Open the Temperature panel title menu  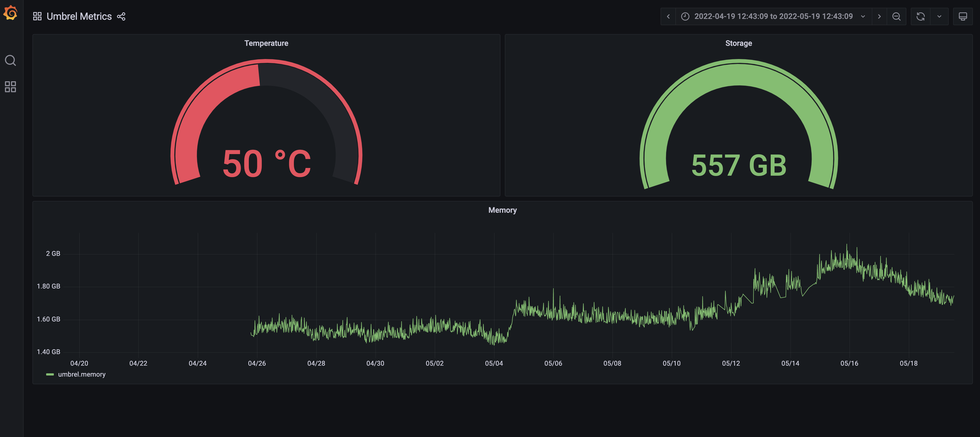click(266, 43)
